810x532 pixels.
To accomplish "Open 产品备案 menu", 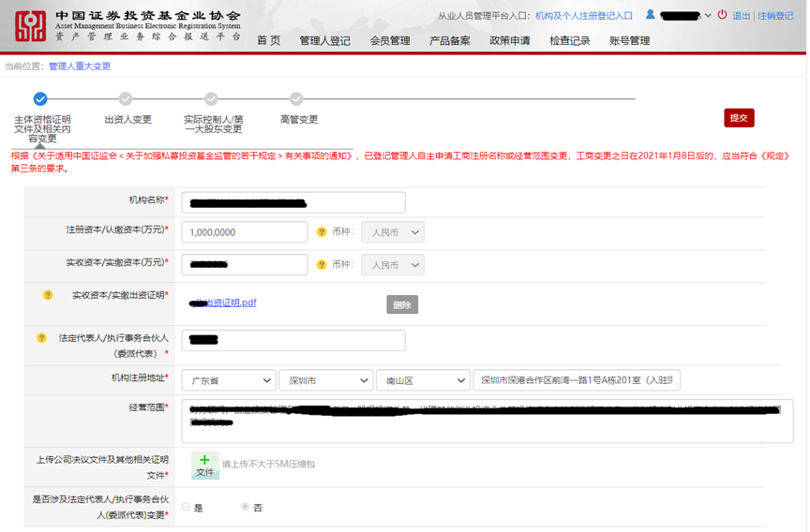I will tap(450, 41).
